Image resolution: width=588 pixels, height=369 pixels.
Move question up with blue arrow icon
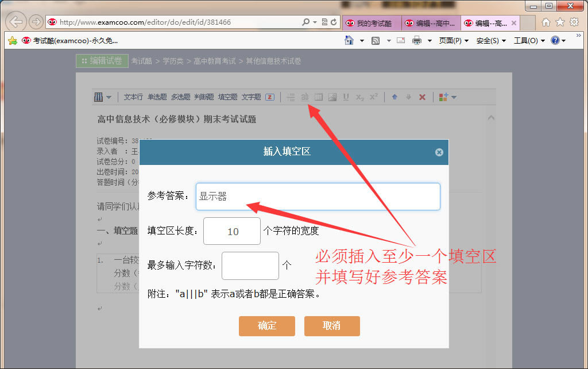click(394, 97)
